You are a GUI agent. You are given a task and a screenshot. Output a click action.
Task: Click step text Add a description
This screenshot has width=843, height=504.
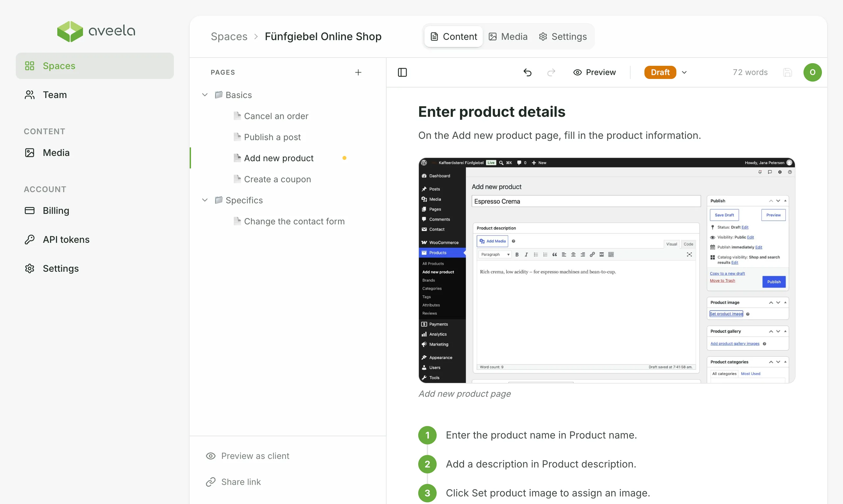(541, 464)
